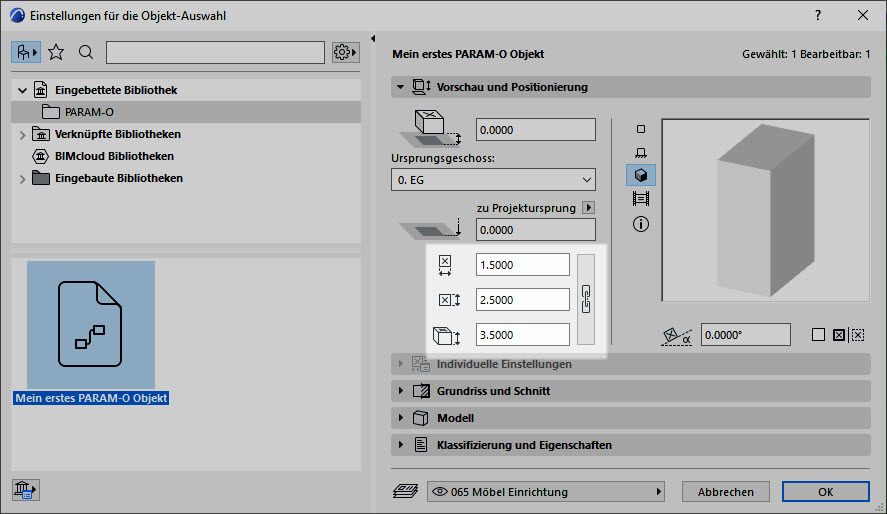The image size is (887, 514).
Task: Toggle the plain square mirror option
Action: (818, 335)
